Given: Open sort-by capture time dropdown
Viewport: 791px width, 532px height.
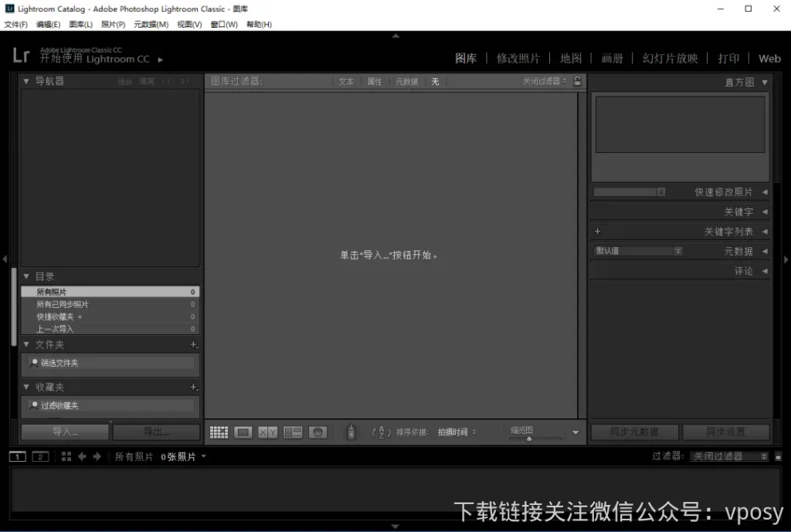Looking at the screenshot, I should pos(457,432).
